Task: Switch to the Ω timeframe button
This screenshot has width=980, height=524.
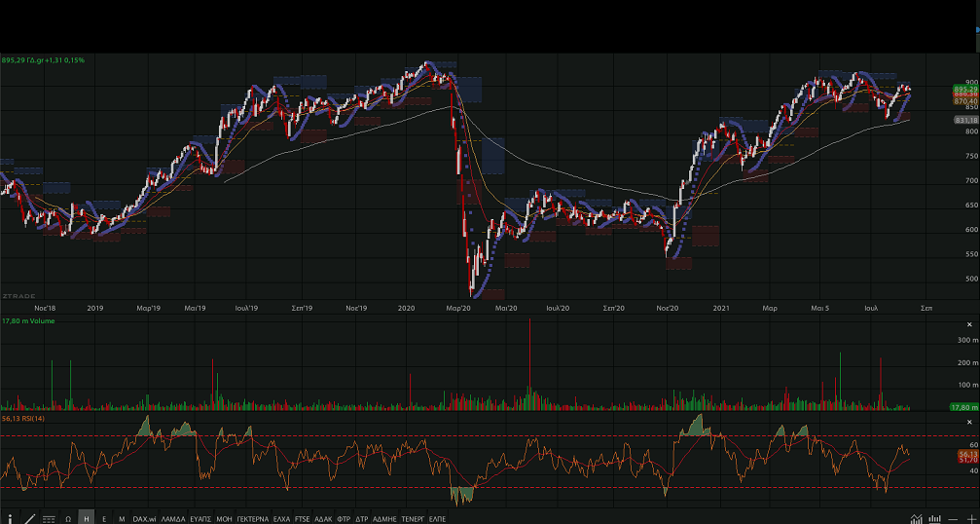Action: point(68,518)
